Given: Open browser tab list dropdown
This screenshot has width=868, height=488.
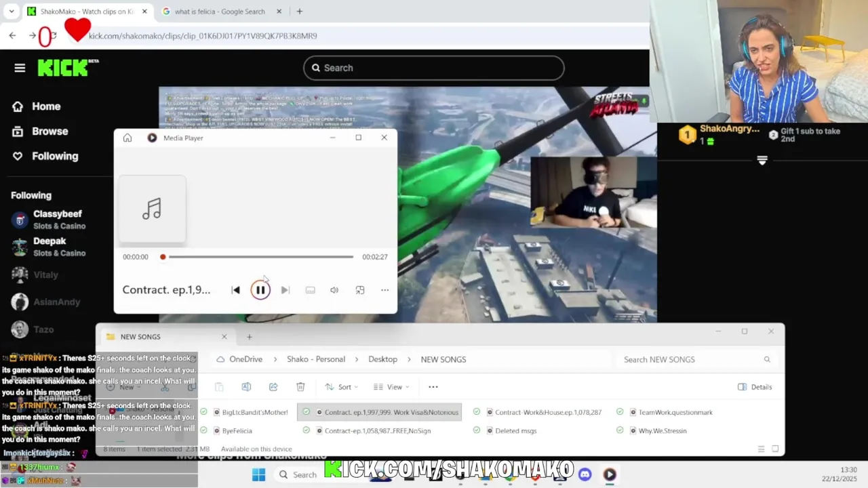Looking at the screenshot, I should pos(12,12).
